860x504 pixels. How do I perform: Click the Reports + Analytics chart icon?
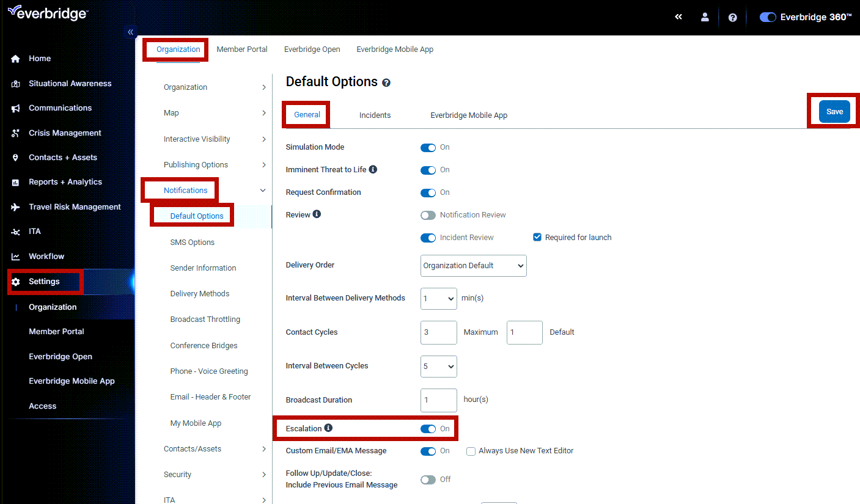[16, 182]
